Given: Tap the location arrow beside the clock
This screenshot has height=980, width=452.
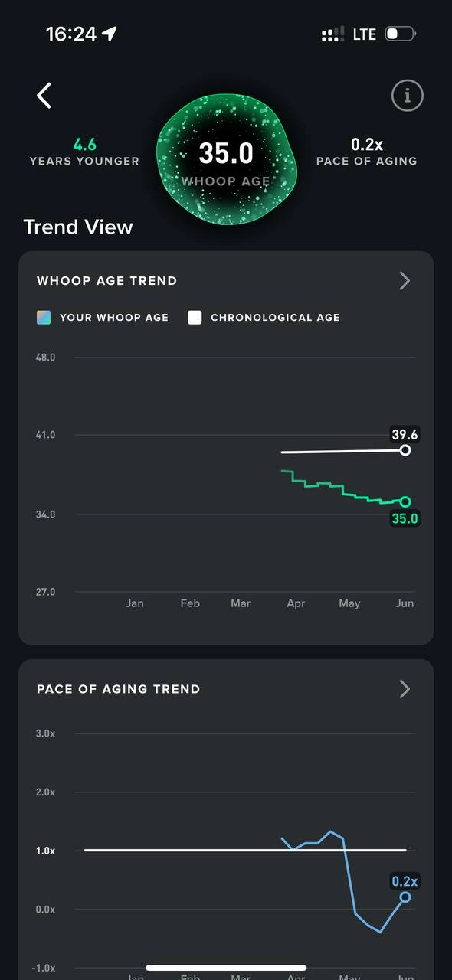Looking at the screenshot, I should click(110, 34).
